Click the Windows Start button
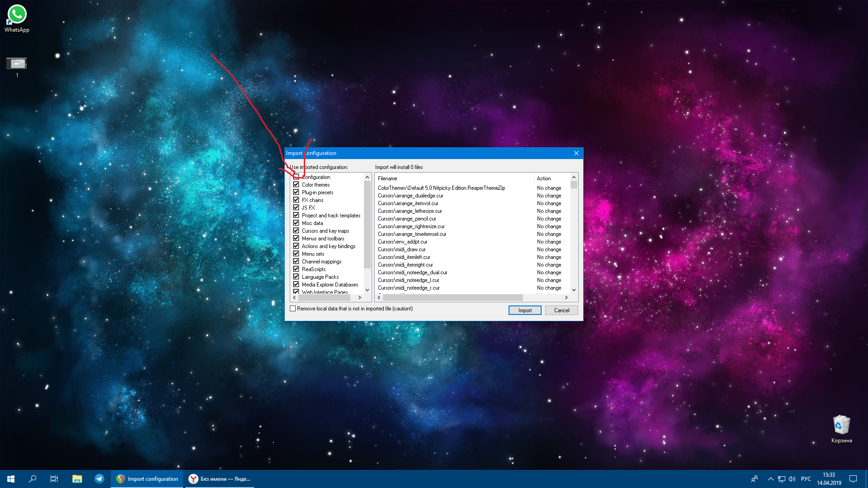 click(x=11, y=479)
